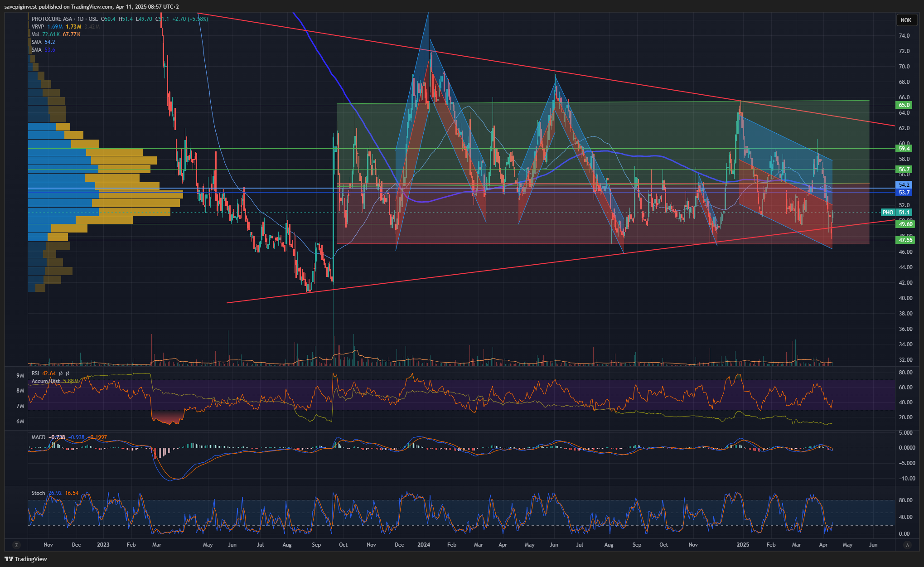
Task: Click the green 65.0 price level tag
Action: [904, 105]
